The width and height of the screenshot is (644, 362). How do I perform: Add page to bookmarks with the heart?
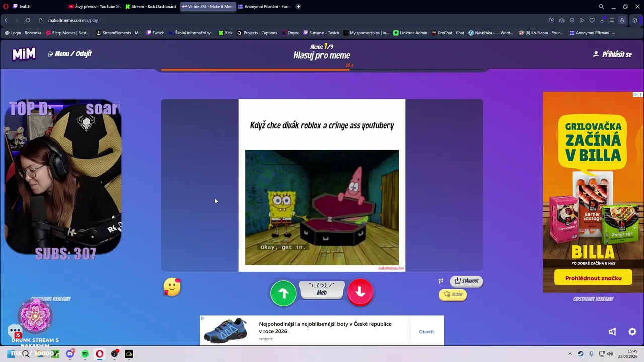coord(592,20)
